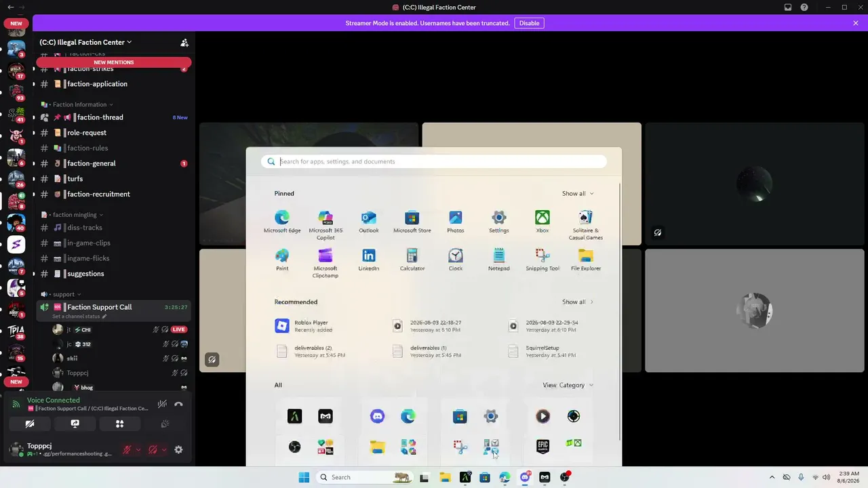Open Discord user settings gear
This screenshot has width=868, height=488.
click(x=178, y=449)
